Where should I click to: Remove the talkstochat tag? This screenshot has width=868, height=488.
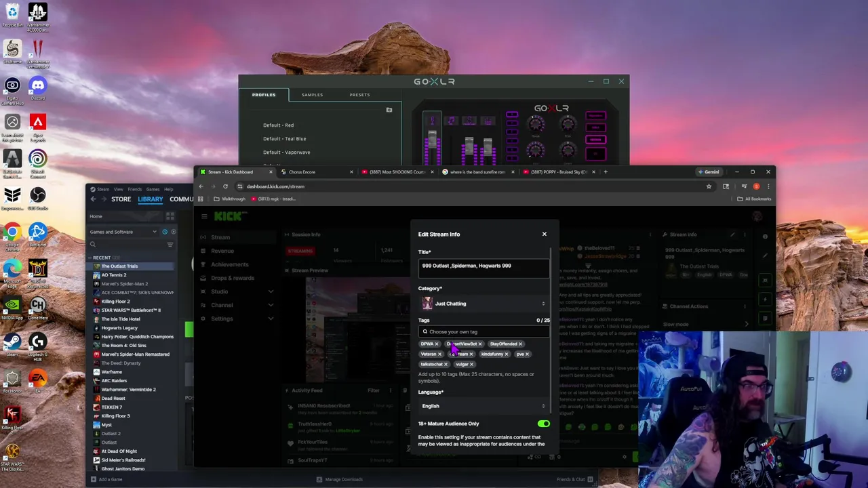446,364
